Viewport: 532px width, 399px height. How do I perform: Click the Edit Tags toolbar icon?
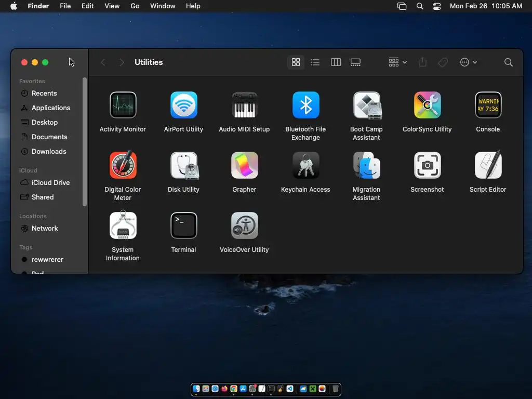coord(443,62)
